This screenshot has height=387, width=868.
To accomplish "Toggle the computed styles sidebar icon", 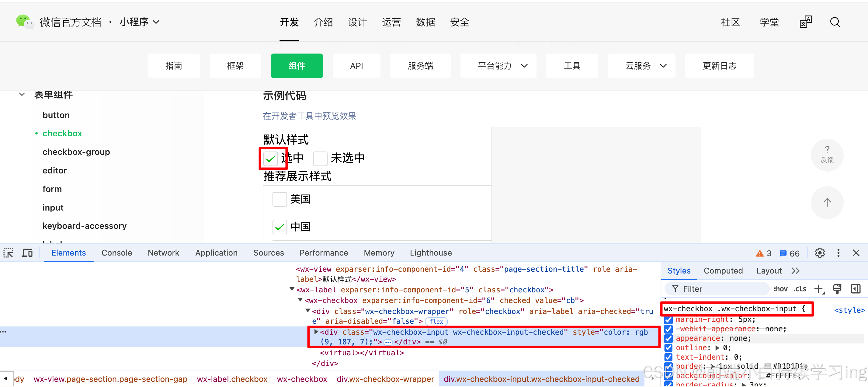I will point(855,289).
